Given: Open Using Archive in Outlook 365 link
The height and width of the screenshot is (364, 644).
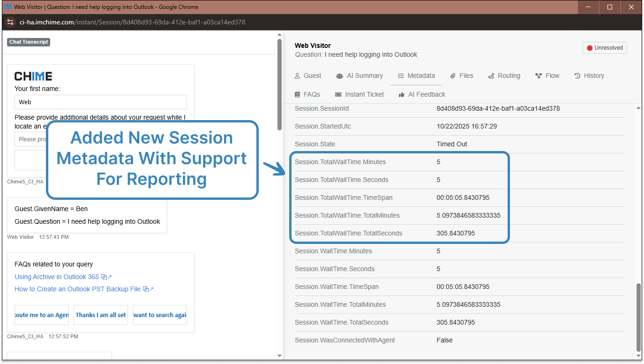Looking at the screenshot, I should (57, 277).
